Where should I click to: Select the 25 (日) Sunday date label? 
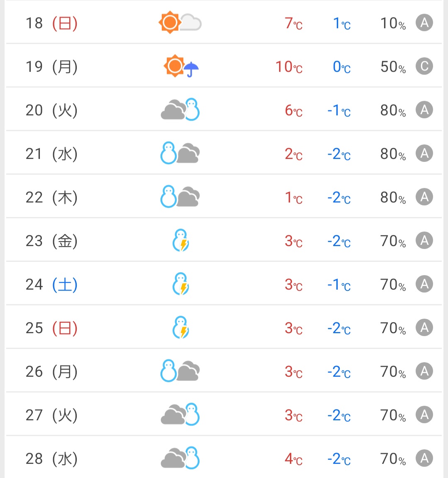[x=51, y=328]
